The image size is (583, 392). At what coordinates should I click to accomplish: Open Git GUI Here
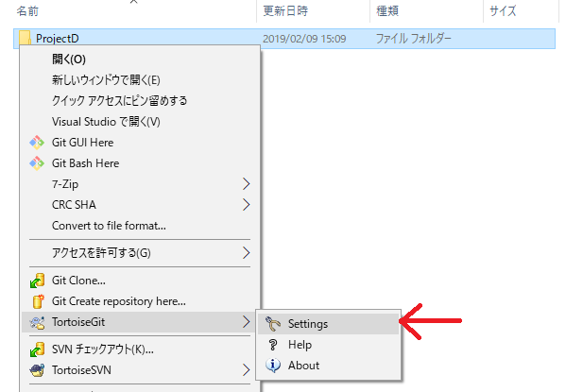[140, 143]
